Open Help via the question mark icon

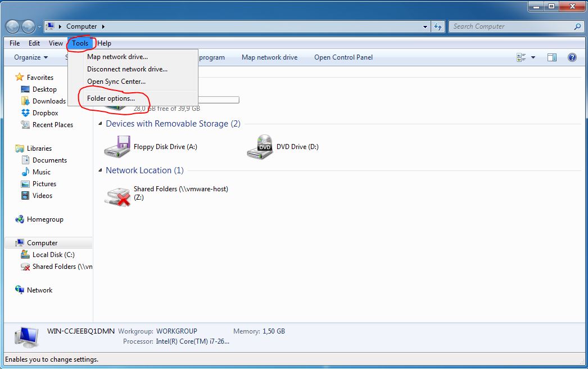572,57
